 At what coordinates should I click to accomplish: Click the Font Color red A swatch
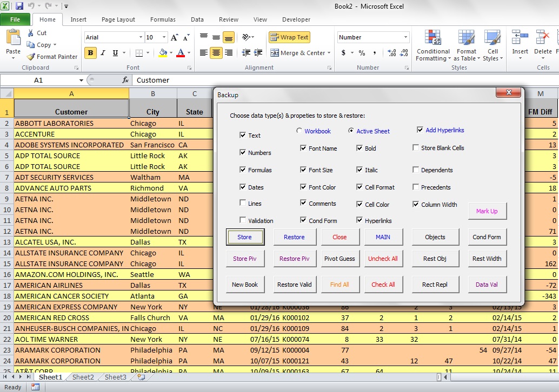click(x=181, y=53)
